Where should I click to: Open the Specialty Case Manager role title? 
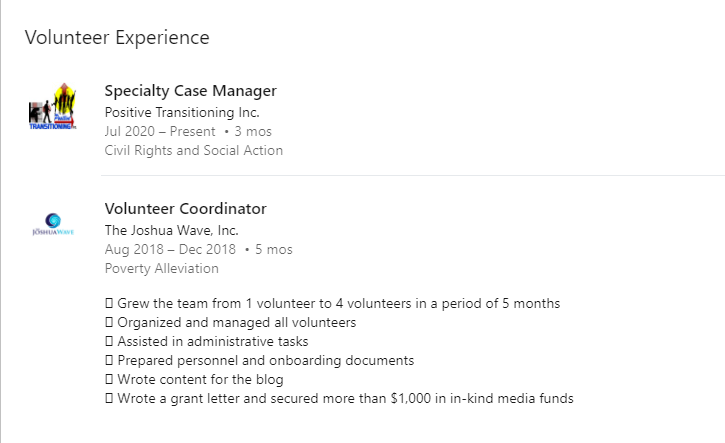[x=190, y=91]
